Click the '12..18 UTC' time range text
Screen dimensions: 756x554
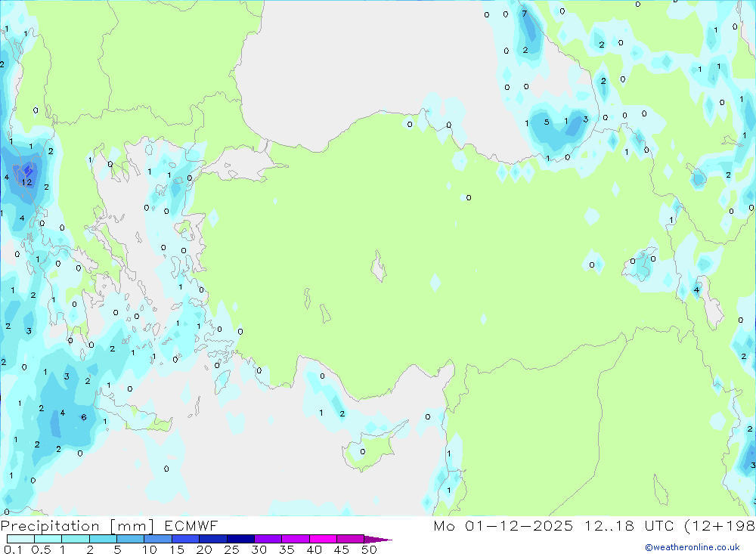(x=631, y=525)
